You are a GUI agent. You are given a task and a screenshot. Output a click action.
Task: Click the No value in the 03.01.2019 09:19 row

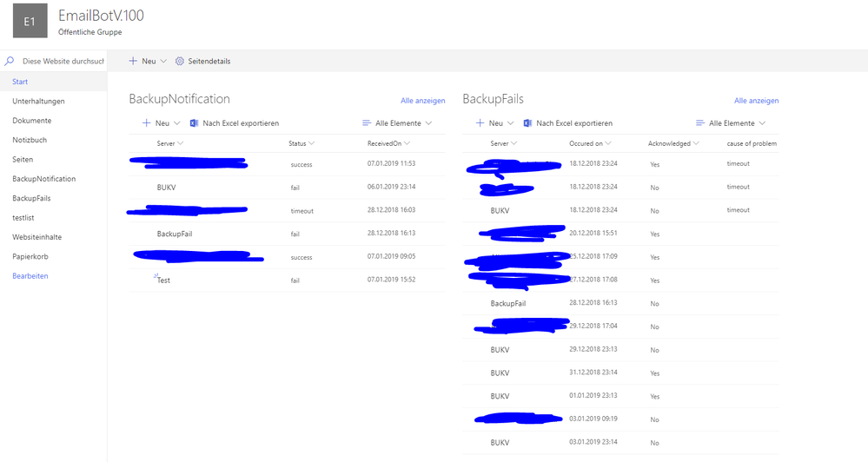[x=654, y=419]
